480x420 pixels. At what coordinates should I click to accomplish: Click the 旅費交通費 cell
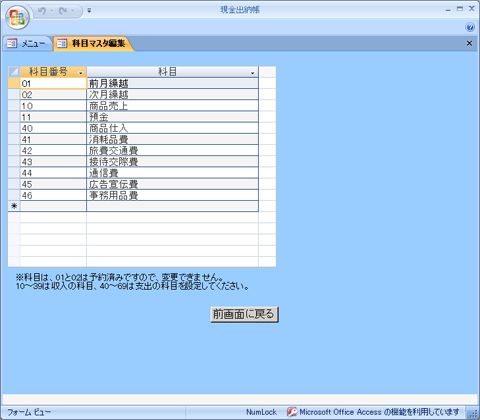pyautogui.click(x=173, y=150)
